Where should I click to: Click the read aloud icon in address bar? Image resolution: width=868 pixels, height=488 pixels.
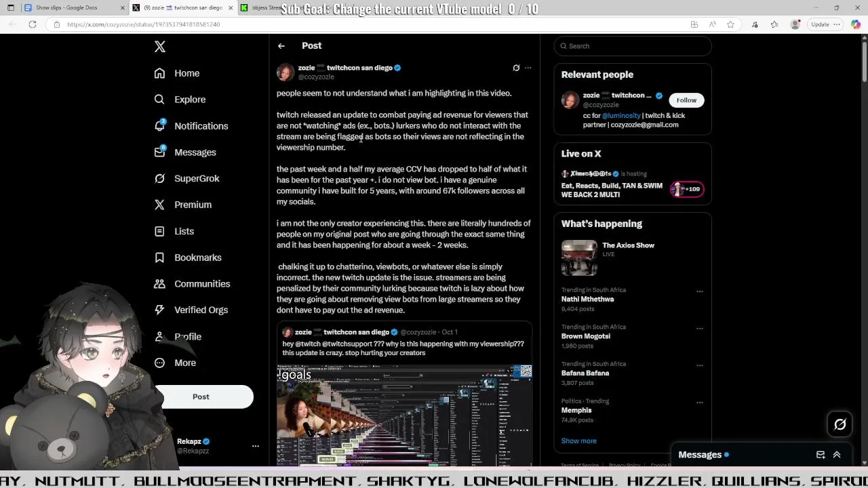(x=712, y=24)
